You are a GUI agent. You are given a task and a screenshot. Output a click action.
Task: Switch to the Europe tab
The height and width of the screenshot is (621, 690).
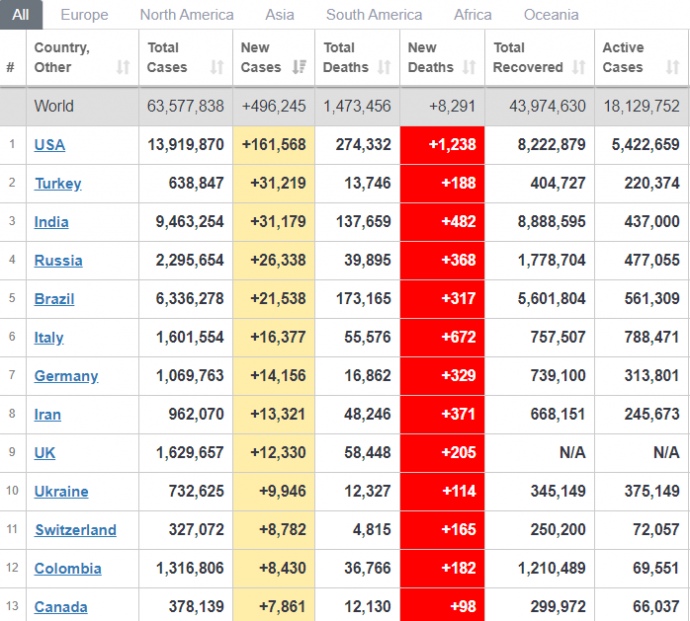point(84,15)
